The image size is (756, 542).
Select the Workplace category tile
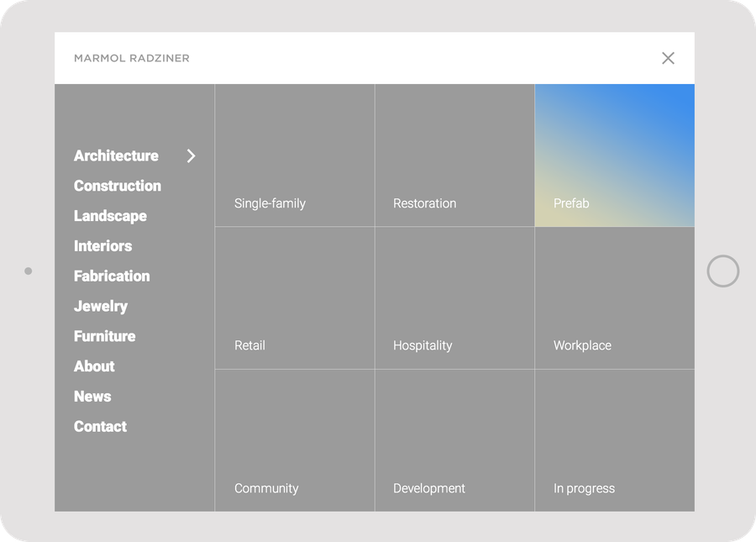point(614,298)
